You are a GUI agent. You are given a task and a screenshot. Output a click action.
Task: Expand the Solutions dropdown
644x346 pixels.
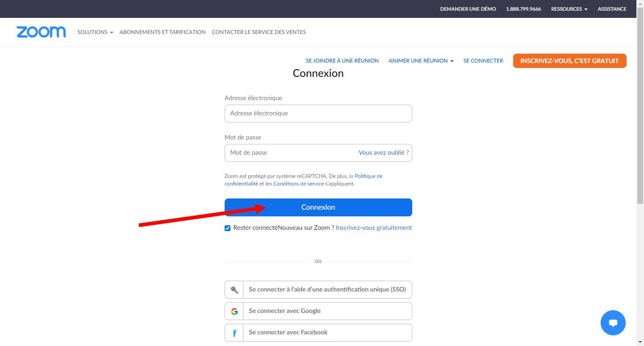(95, 32)
